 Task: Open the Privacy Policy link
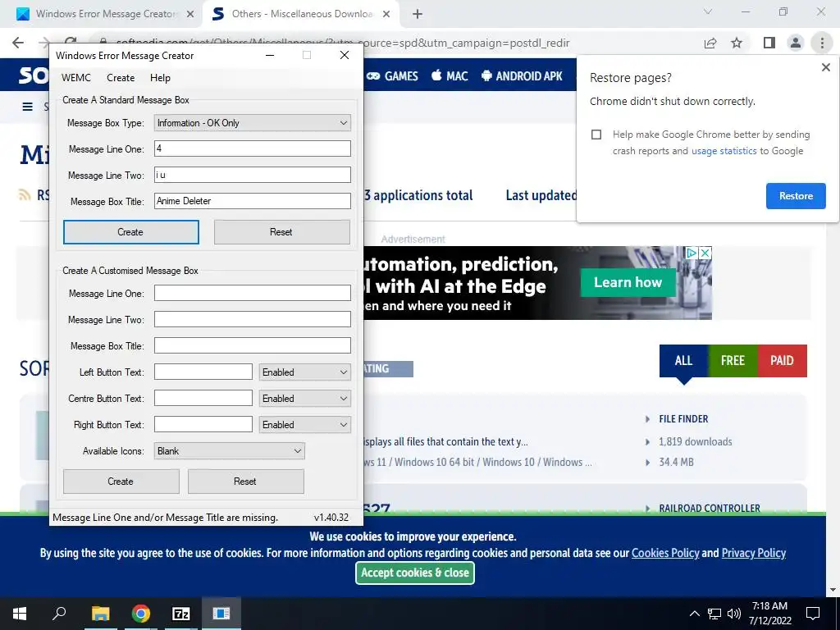[x=753, y=553]
